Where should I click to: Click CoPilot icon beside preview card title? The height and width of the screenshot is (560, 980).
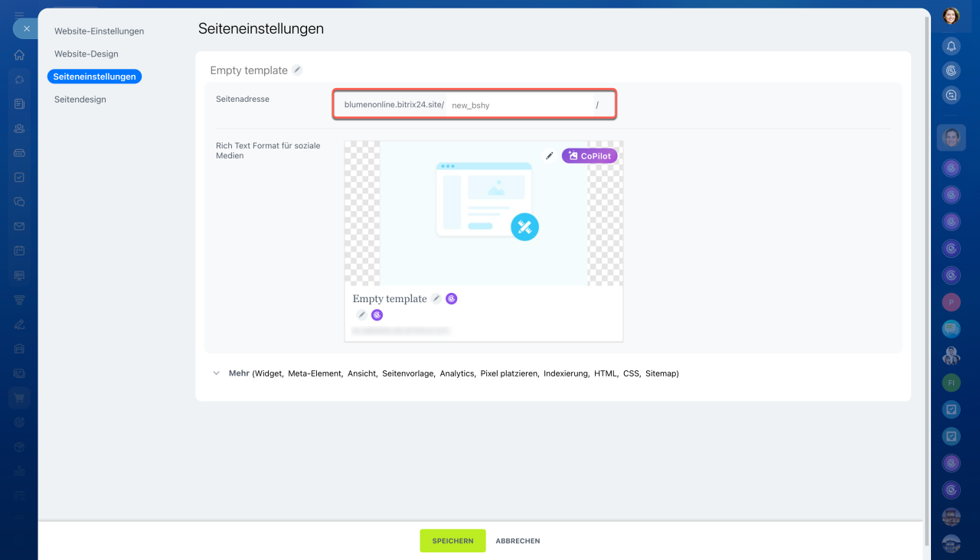tap(452, 299)
